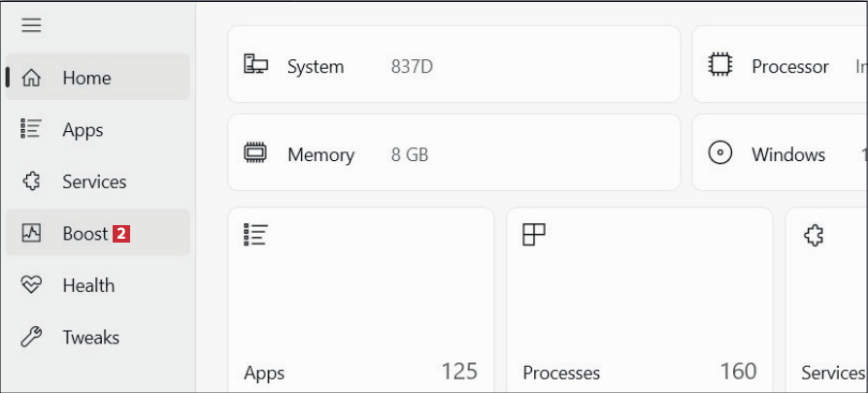Select the Health sidebar item

tap(88, 285)
